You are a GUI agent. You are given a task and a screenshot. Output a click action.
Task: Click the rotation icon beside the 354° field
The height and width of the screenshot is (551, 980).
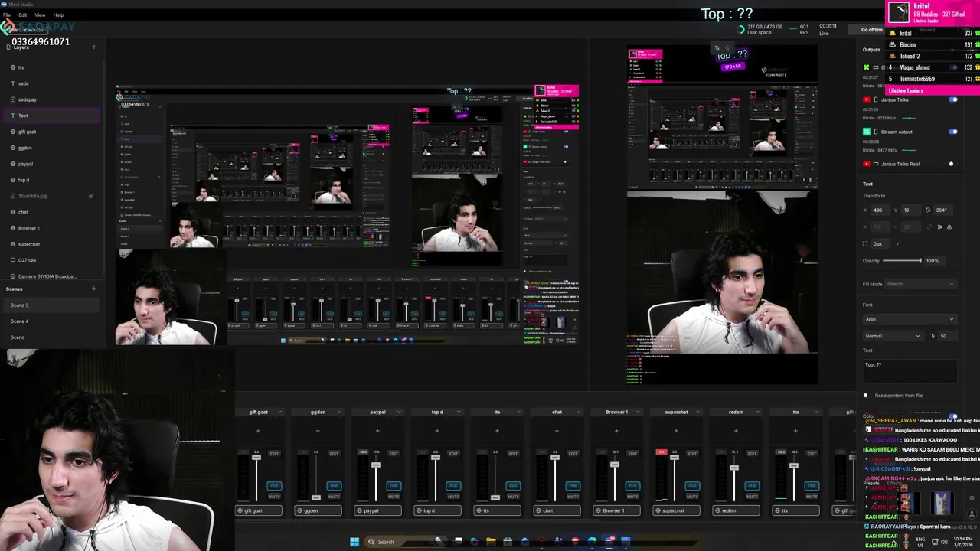tap(928, 210)
